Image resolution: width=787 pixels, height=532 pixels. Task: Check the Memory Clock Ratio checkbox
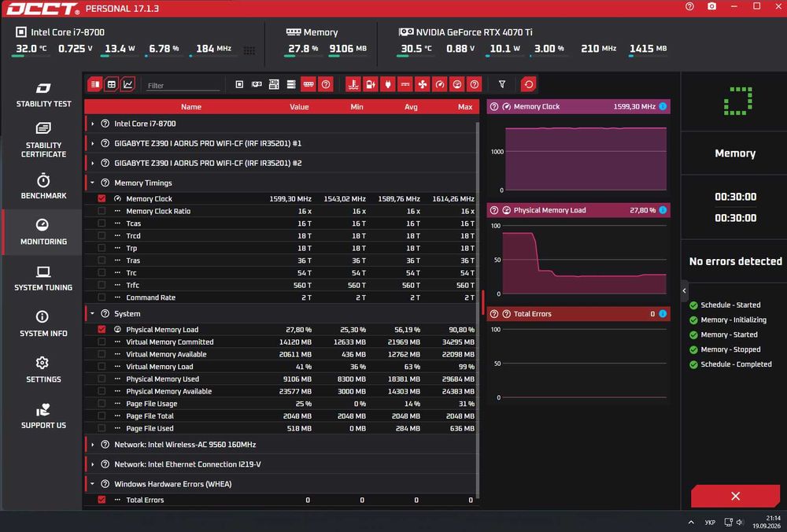(x=102, y=211)
